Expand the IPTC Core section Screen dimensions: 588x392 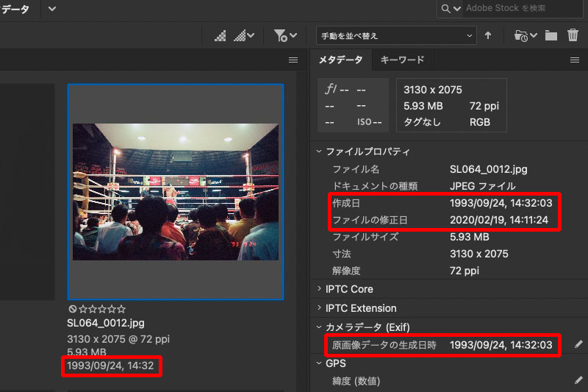[x=319, y=288]
